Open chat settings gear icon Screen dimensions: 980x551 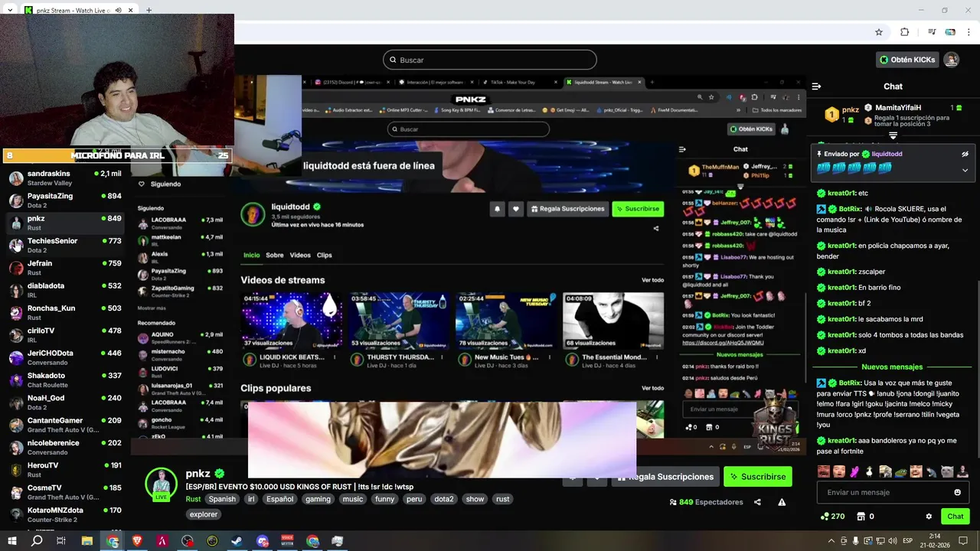[x=929, y=517]
